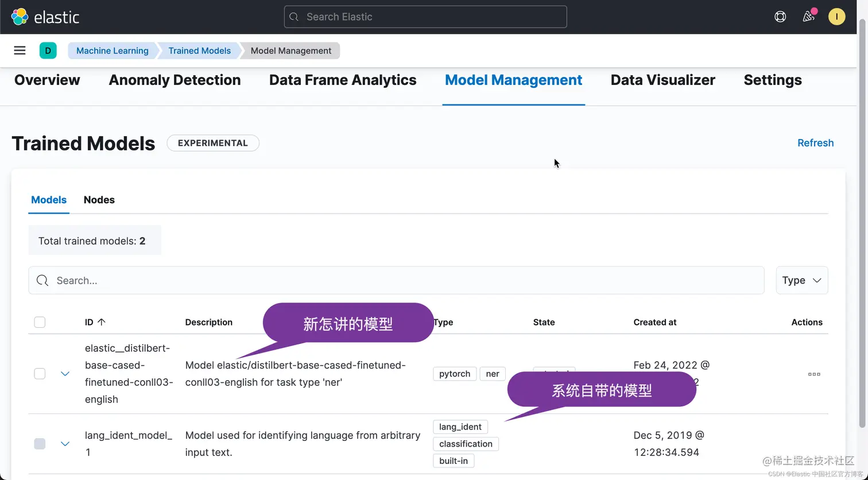
Task: Open the hamburger navigation menu
Action: point(20,51)
